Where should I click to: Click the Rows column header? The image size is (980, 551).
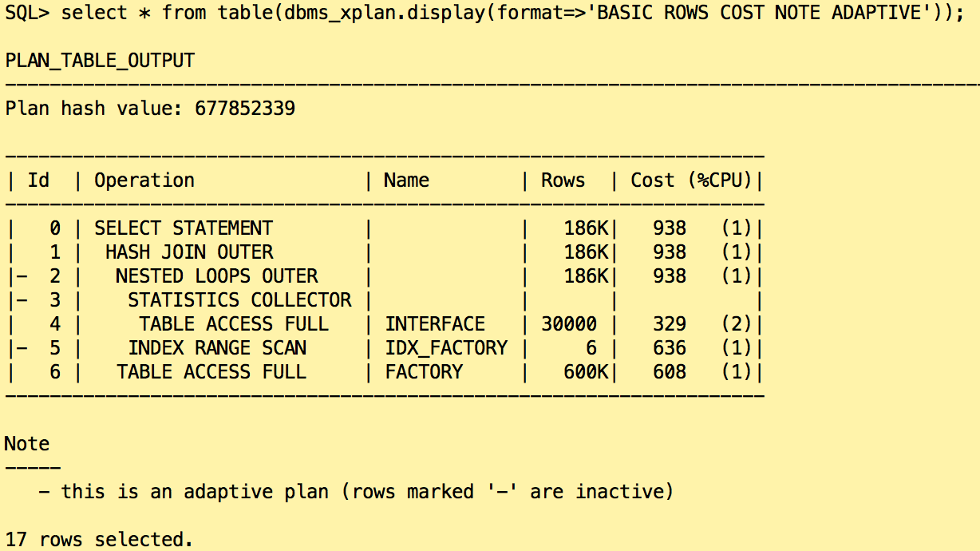pyautogui.click(x=563, y=180)
